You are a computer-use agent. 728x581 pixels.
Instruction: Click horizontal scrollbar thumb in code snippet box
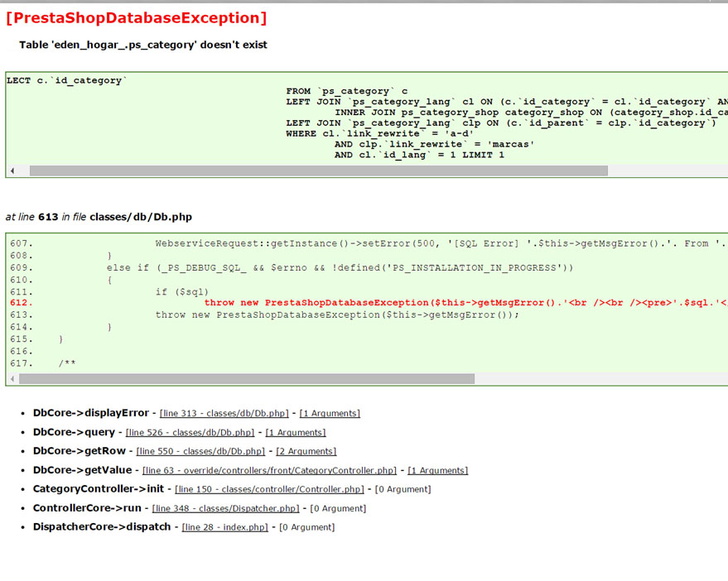tap(247, 379)
